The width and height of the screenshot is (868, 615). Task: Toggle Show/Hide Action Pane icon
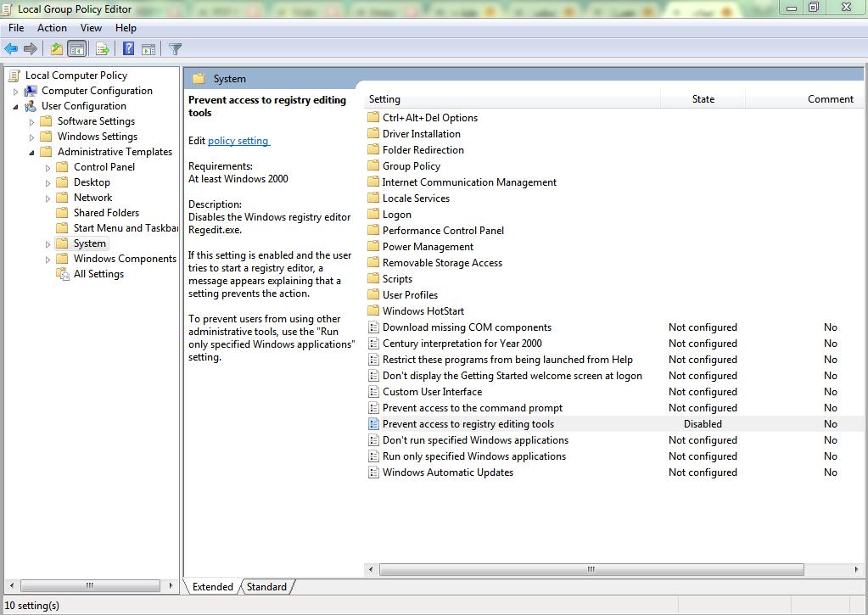coord(148,49)
